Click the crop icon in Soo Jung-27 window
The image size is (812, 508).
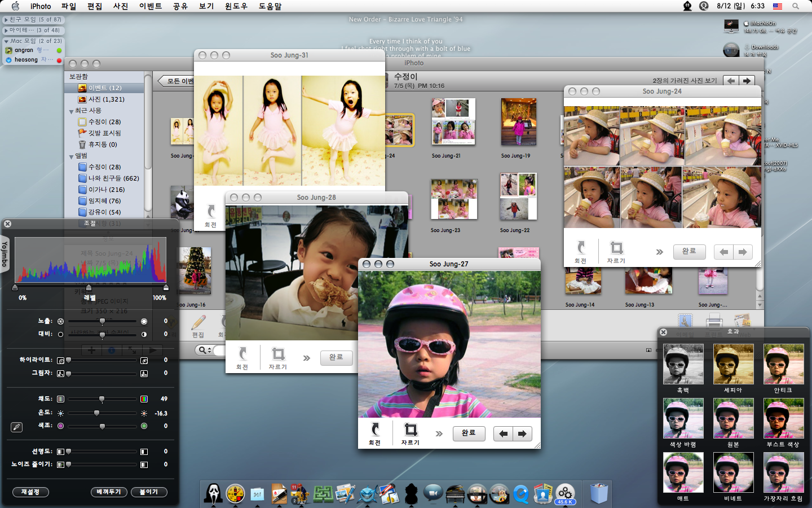[411, 430]
